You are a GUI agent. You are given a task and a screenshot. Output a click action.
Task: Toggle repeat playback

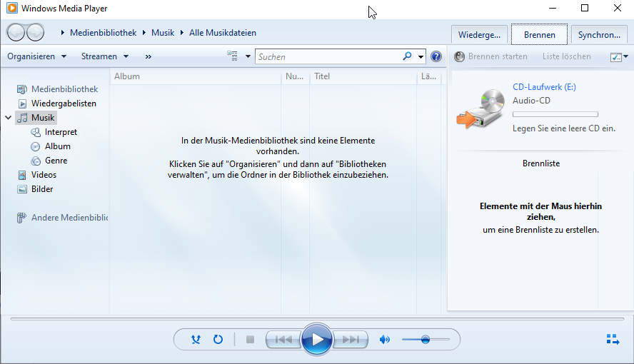click(x=218, y=339)
